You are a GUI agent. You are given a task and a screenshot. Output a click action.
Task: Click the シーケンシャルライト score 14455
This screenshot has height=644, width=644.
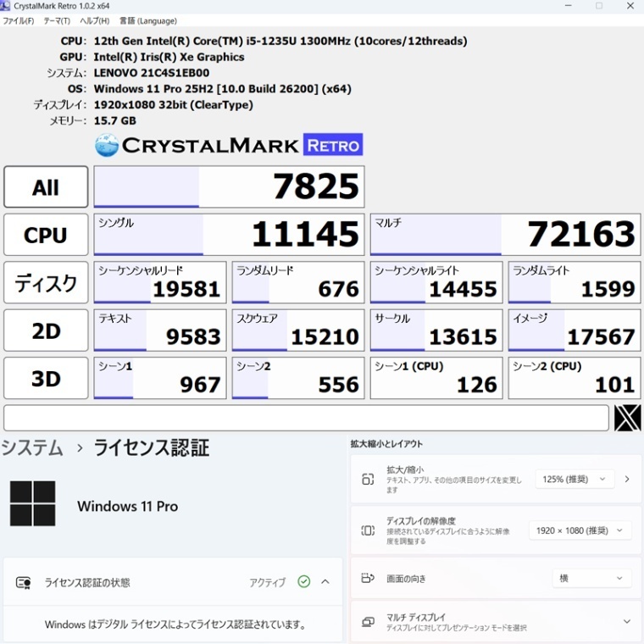(436, 282)
